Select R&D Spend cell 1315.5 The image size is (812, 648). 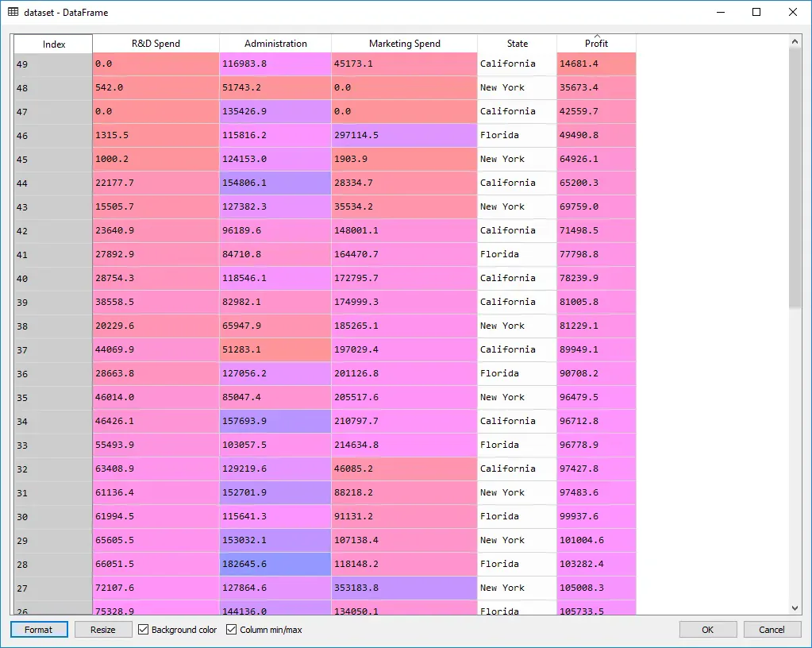click(x=156, y=135)
